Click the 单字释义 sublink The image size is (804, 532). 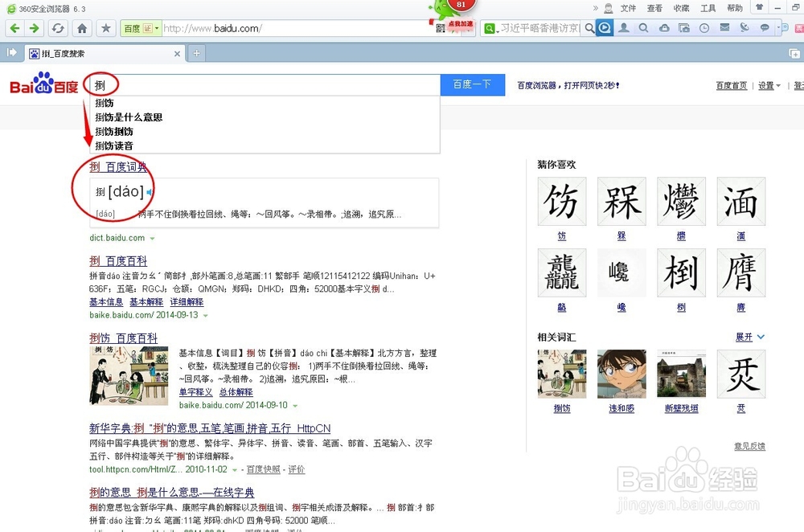195,392
